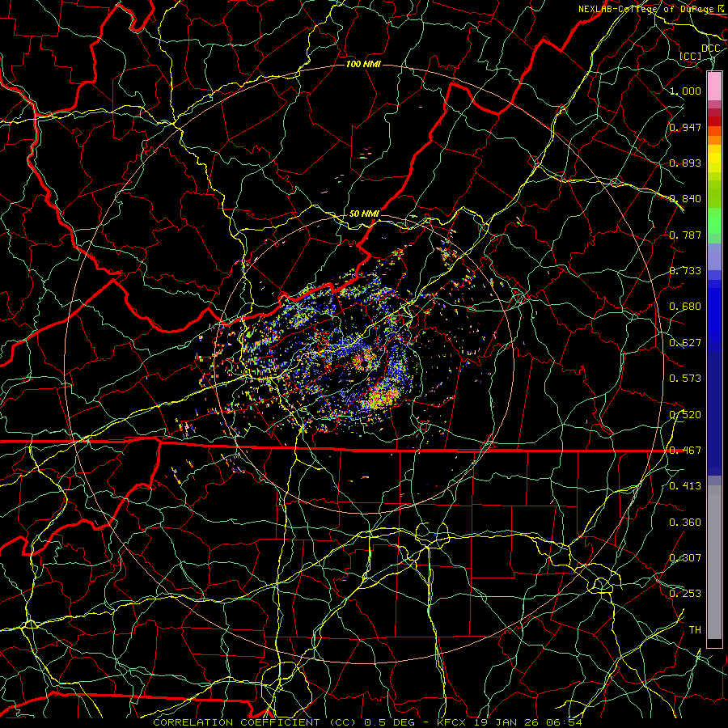The width and height of the screenshot is (728, 728).
Task: Select the 0.360 scale value label
Action: coord(685,523)
